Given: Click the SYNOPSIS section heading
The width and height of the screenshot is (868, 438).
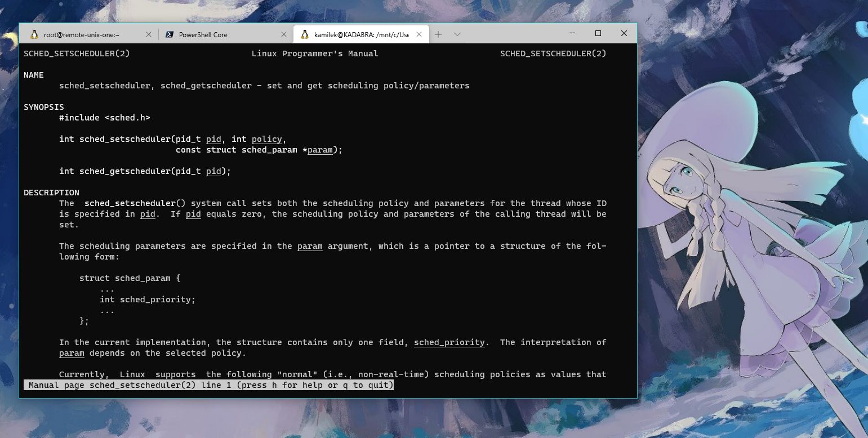Looking at the screenshot, I should tap(44, 107).
